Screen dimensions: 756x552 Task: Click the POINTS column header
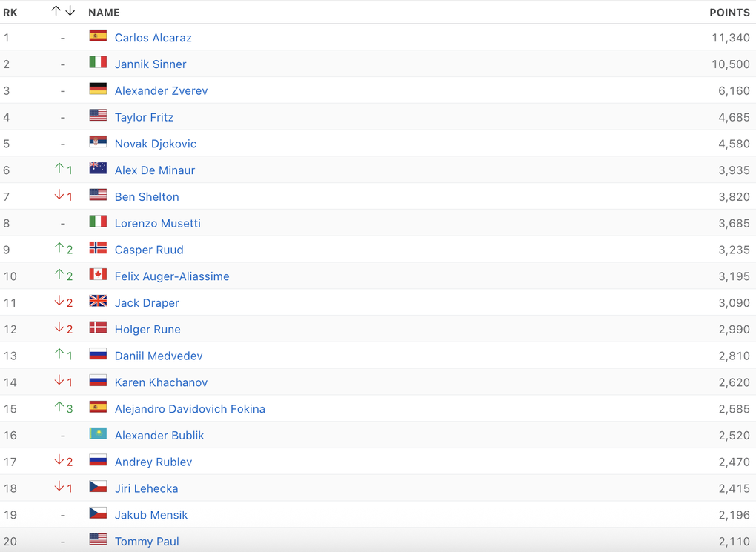pos(729,13)
